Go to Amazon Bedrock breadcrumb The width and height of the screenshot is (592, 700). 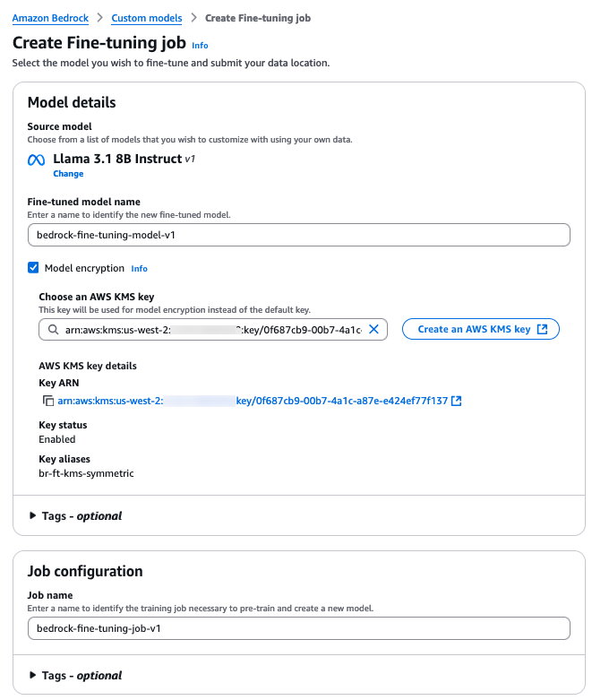pos(55,18)
